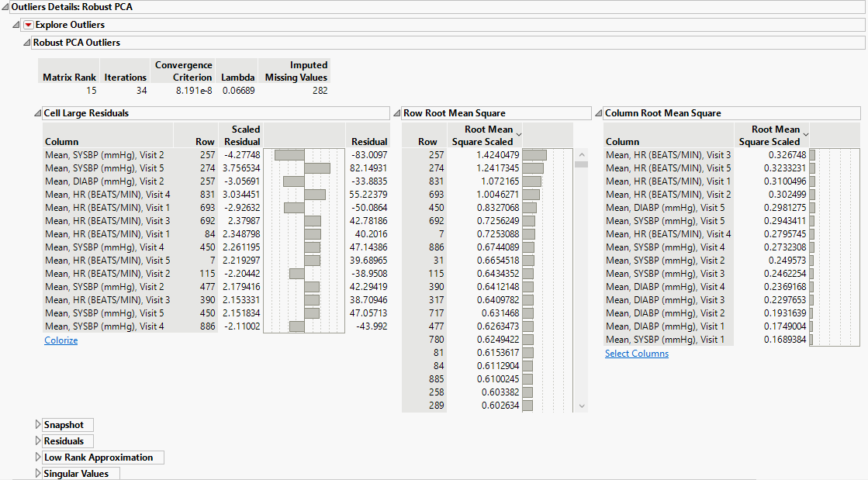Click the Scaled Residual header in Cell Large Residuals
Viewport: 868px width, 480px height.
[241, 136]
